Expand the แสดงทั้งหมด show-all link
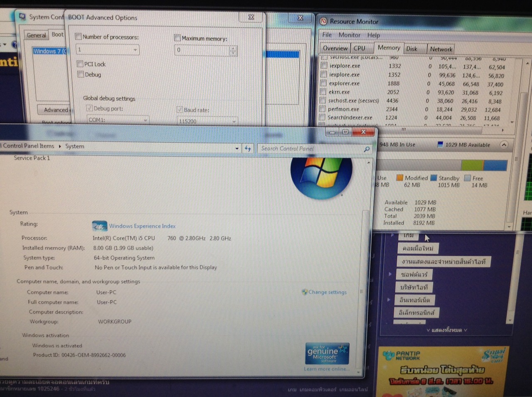 [x=447, y=330]
